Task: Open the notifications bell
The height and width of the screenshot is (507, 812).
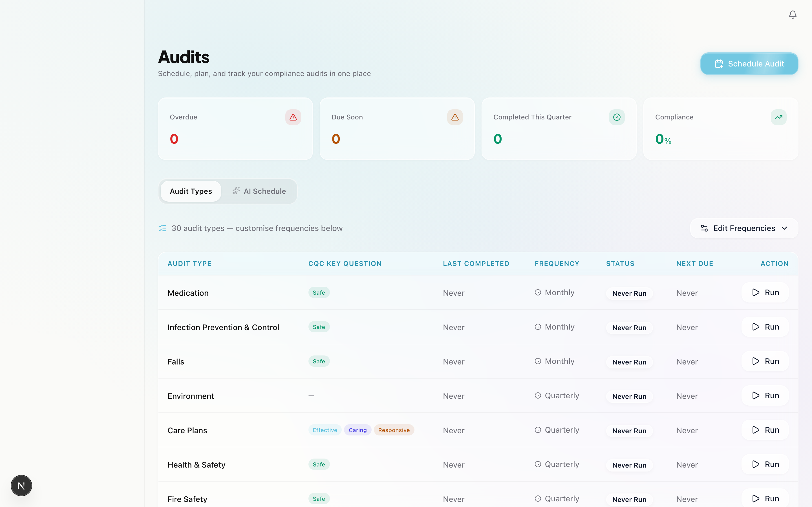Action: click(793, 14)
